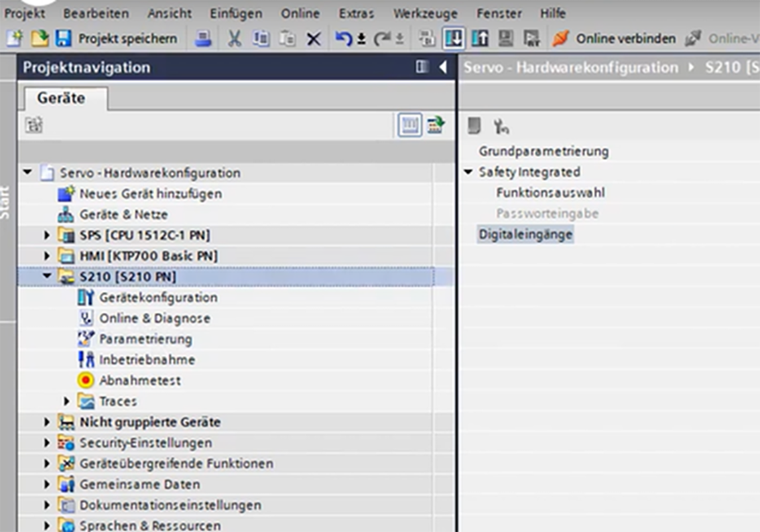Open the Extras menu

(x=357, y=13)
